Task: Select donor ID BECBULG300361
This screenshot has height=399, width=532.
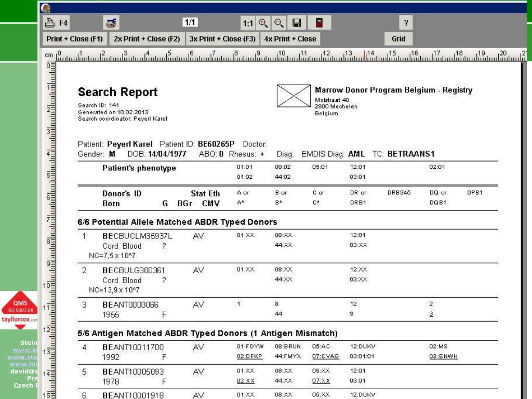Action: click(134, 270)
